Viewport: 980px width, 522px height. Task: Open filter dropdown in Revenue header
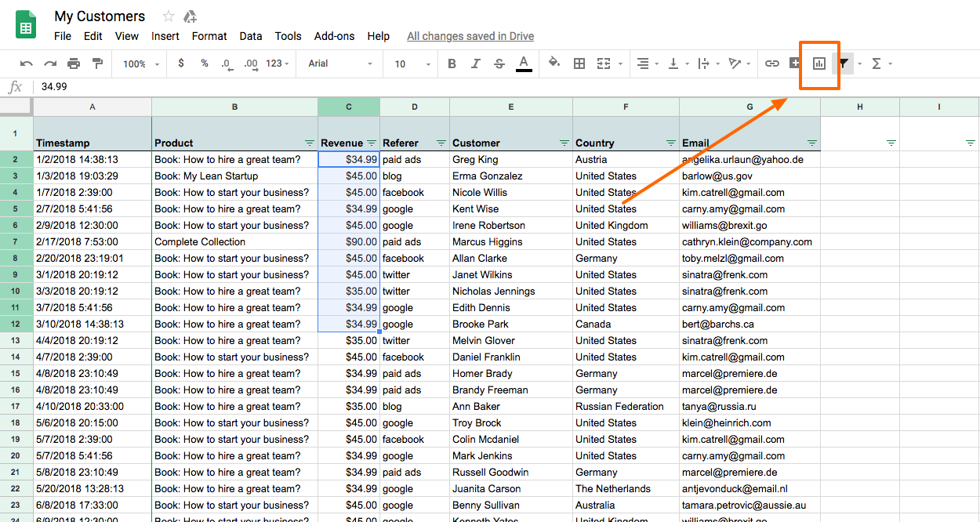tap(371, 143)
